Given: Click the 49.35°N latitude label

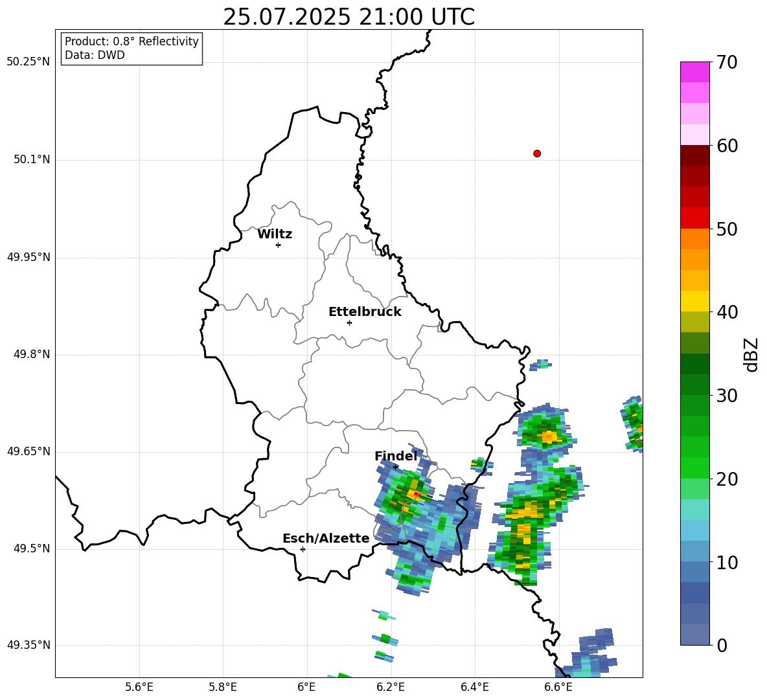Looking at the screenshot, I should pos(29,645).
